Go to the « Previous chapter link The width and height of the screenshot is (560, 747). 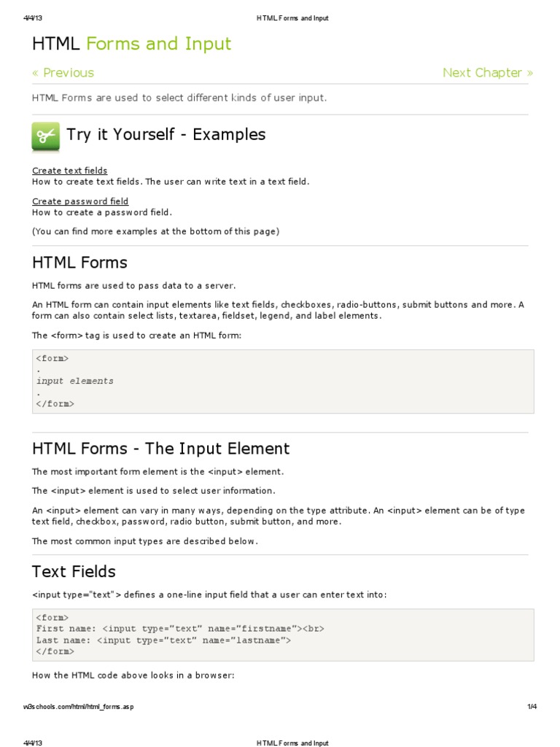63,72
